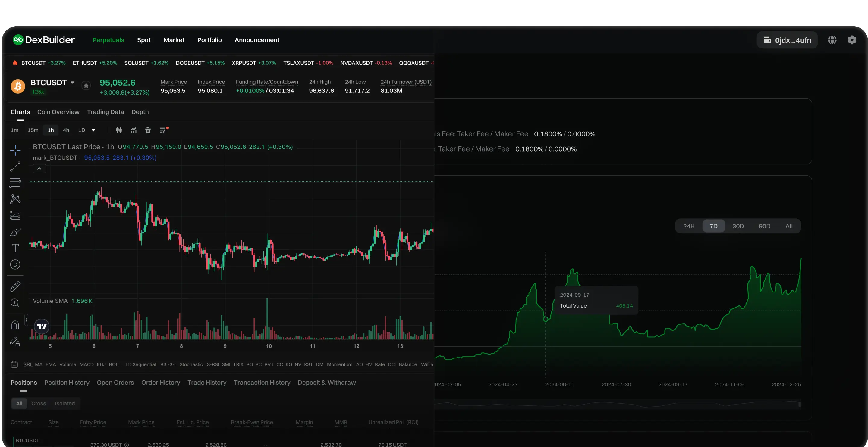This screenshot has width=868, height=447.
Task: Switch to the Trading Data tab
Action: click(x=105, y=112)
